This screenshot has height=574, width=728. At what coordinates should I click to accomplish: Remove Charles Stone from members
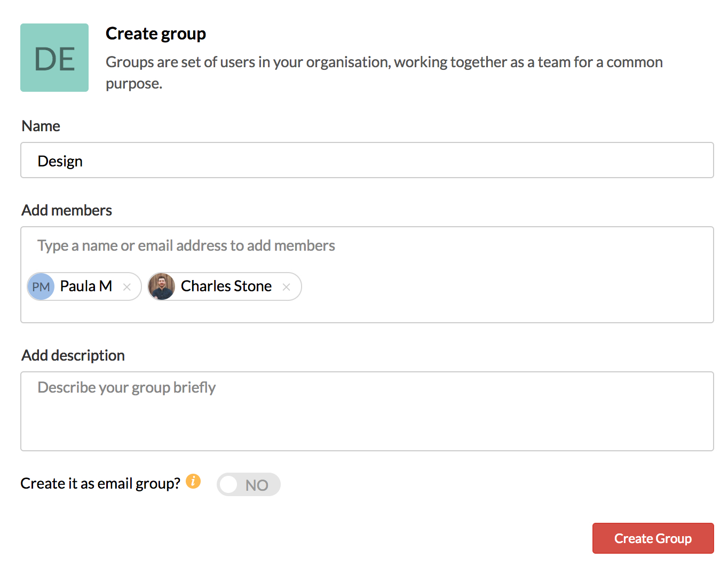click(x=287, y=287)
